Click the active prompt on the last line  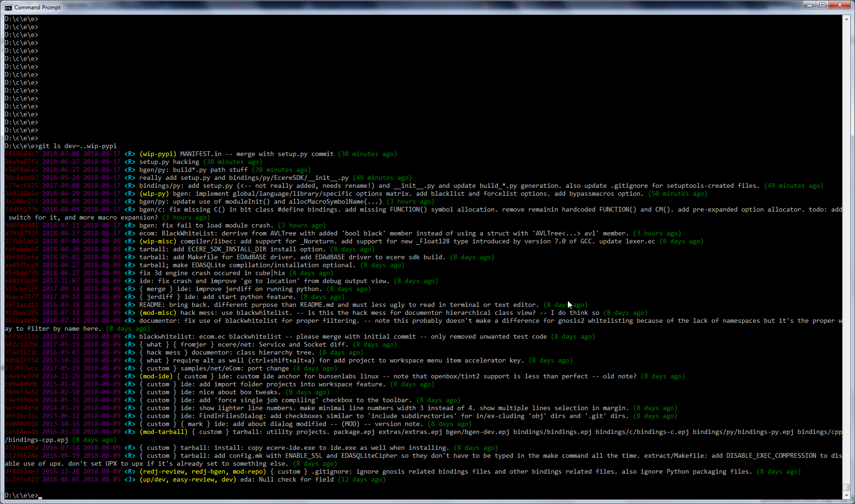(x=23, y=495)
